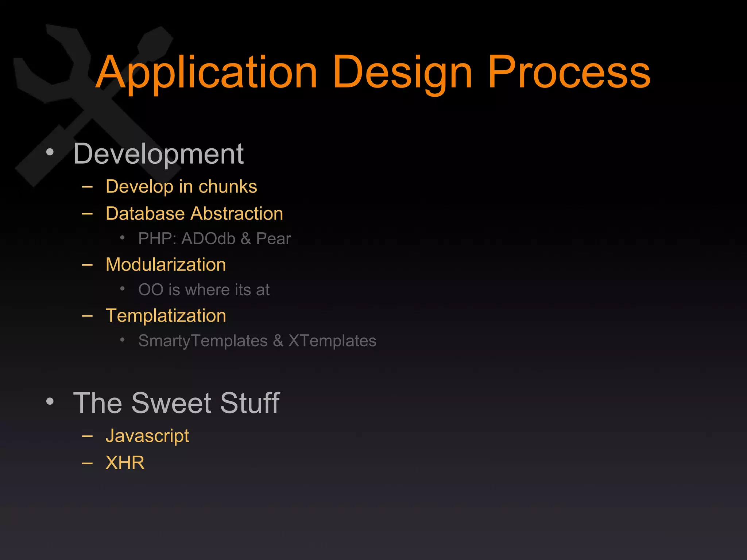The width and height of the screenshot is (747, 560).
Task: Click the Templatization item
Action: pyautogui.click(x=166, y=316)
